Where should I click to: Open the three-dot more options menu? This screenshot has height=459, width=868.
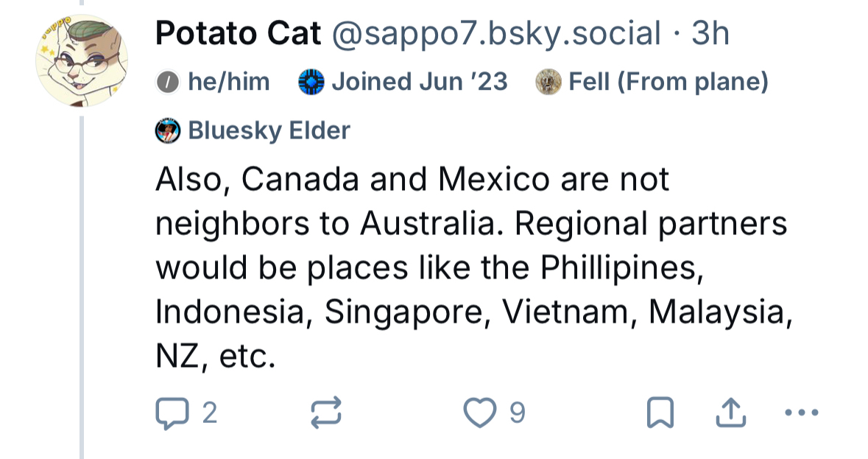[802, 413]
